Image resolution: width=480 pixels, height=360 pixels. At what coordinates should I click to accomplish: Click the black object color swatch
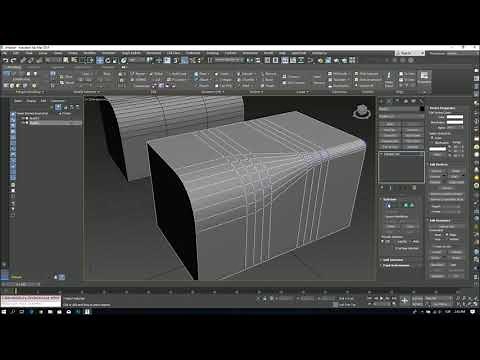pyautogui.click(x=422, y=109)
